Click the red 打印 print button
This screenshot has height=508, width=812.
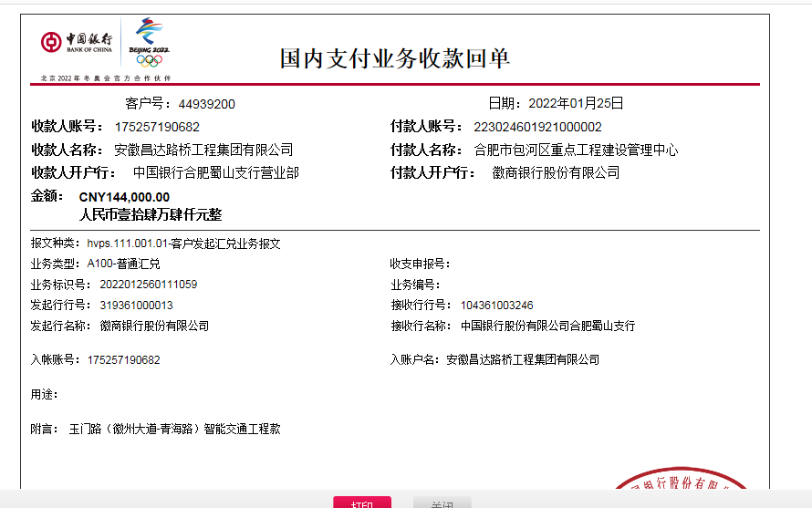click(362, 503)
